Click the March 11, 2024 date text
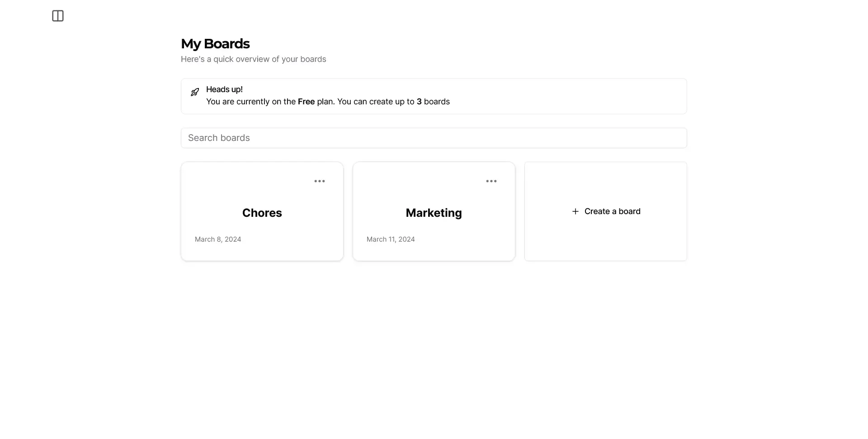 [391, 239]
